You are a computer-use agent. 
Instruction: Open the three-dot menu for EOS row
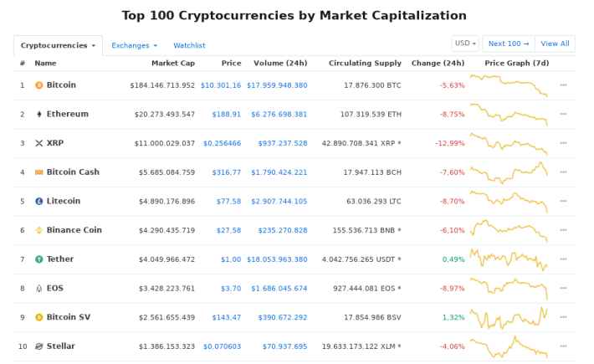tap(563, 288)
